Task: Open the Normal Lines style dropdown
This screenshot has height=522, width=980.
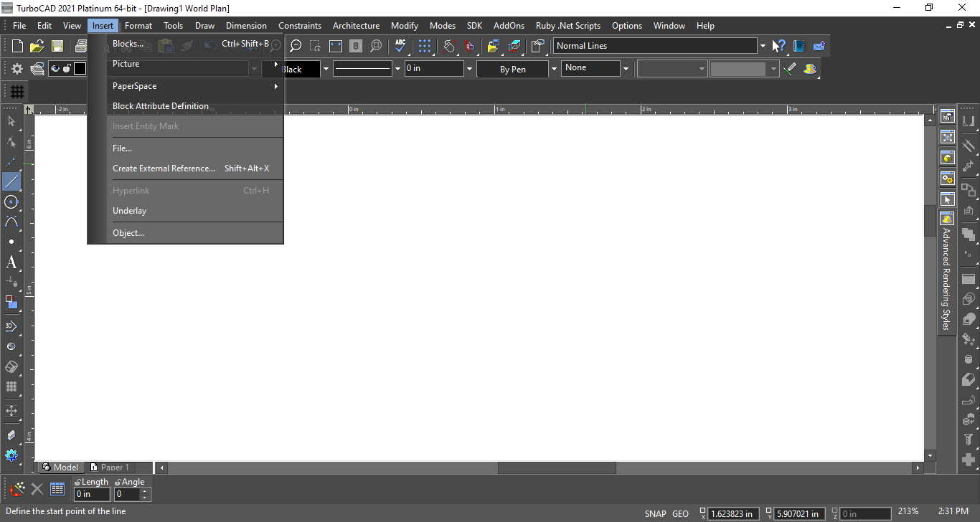Action: (x=763, y=46)
